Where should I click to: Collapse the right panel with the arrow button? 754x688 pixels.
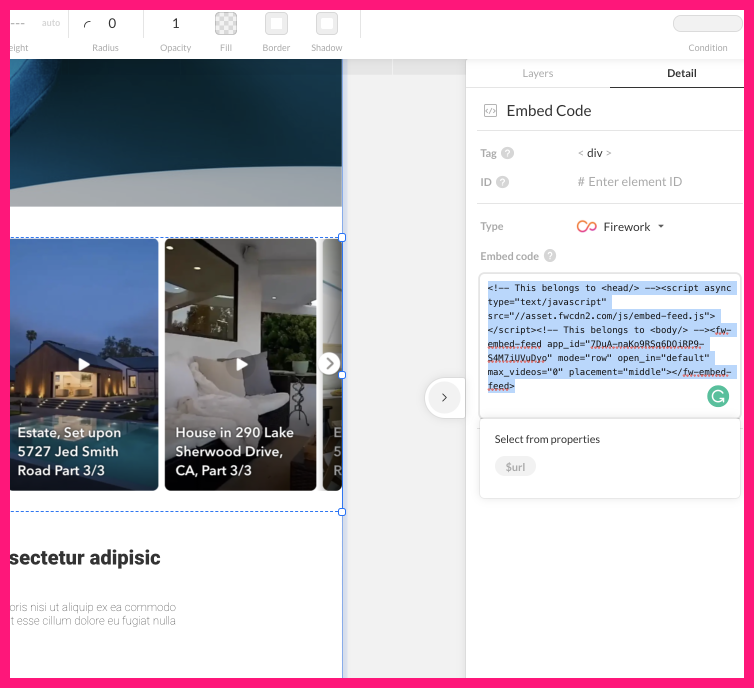444,397
